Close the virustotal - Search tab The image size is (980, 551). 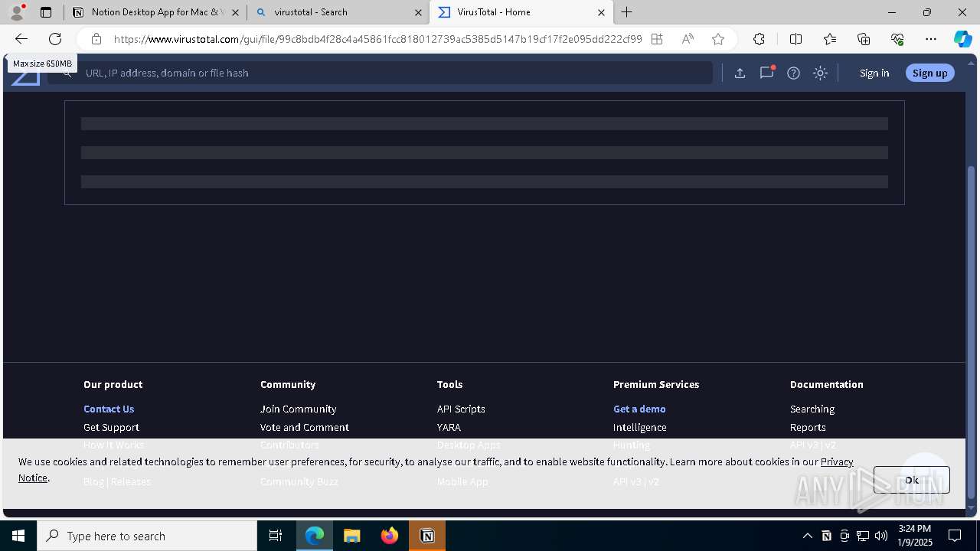point(418,12)
